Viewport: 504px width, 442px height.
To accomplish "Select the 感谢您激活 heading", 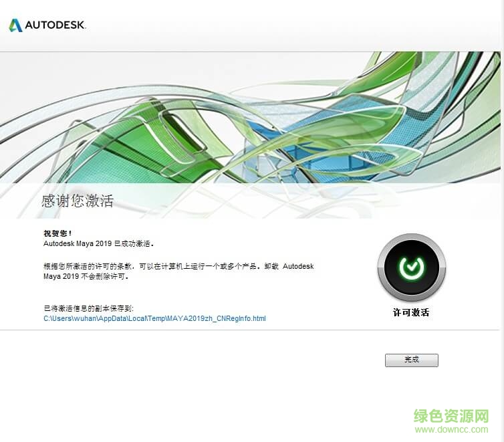I will (x=78, y=201).
